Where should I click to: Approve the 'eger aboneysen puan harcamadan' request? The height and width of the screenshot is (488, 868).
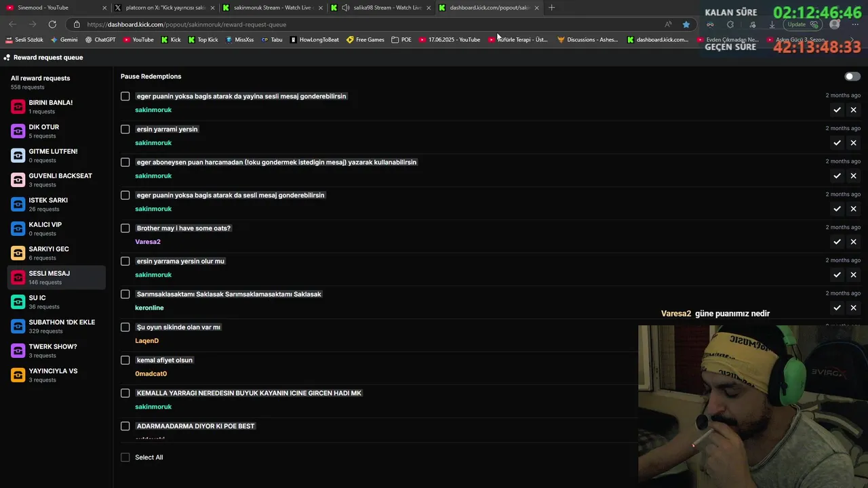[x=837, y=176]
